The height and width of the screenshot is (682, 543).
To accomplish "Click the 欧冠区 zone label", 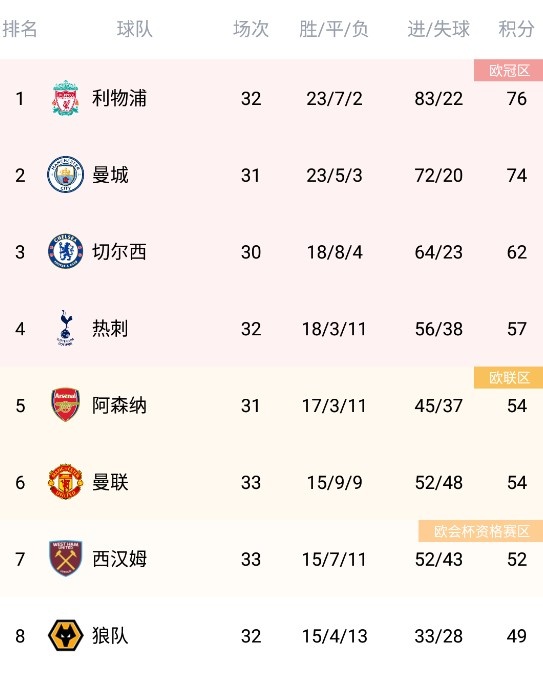I will point(509,70).
